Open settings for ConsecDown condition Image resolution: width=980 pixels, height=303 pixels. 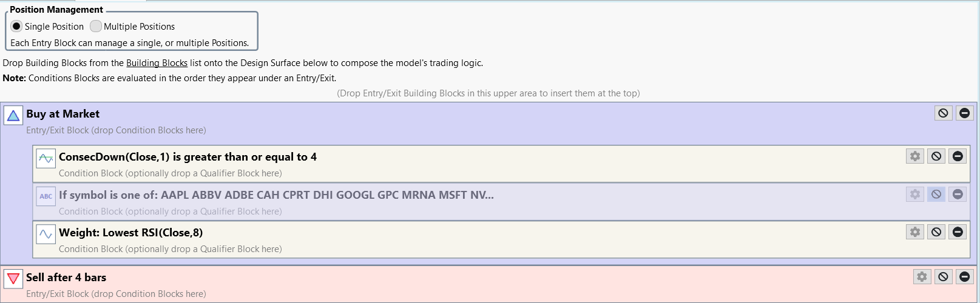915,156
